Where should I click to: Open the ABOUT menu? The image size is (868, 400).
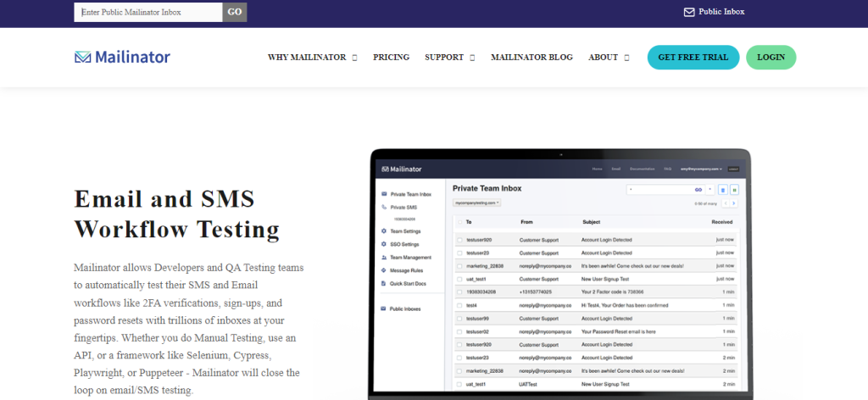(604, 58)
